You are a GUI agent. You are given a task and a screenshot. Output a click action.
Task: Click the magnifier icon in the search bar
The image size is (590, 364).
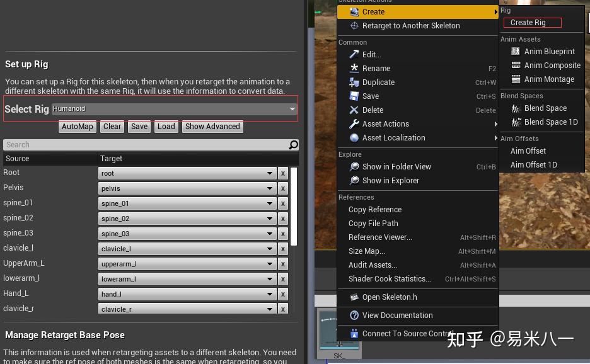click(293, 144)
